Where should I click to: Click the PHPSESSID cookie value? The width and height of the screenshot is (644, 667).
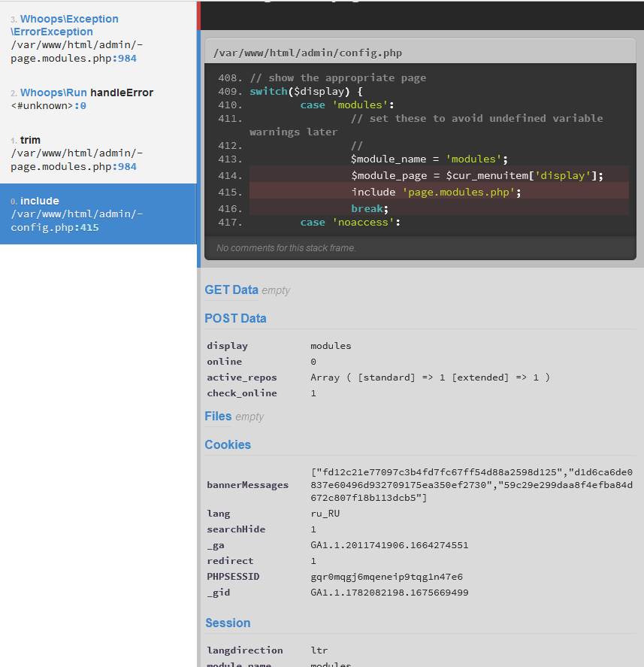[x=386, y=577]
